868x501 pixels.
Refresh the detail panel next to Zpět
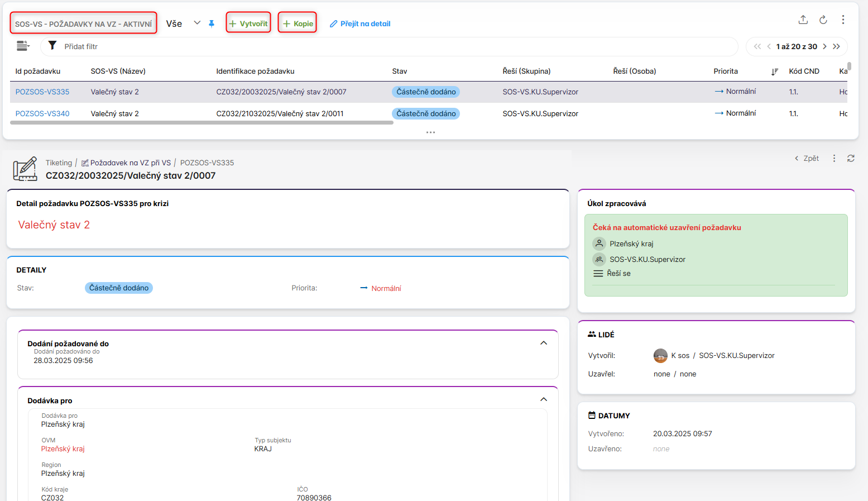pos(851,159)
